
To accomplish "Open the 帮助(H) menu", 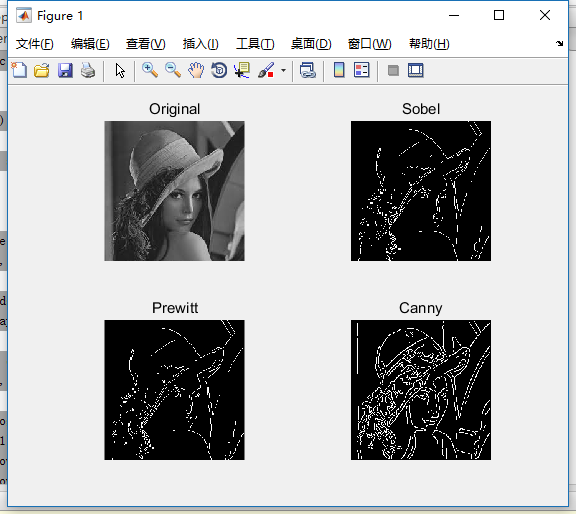I will [x=429, y=44].
